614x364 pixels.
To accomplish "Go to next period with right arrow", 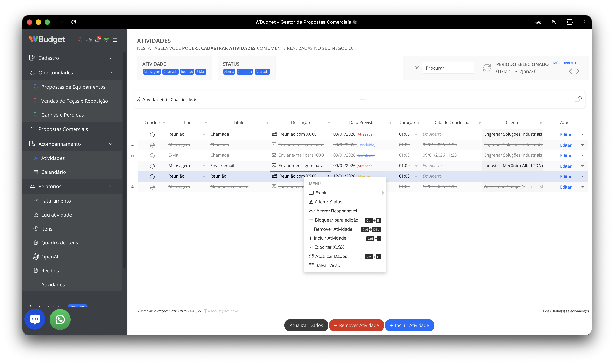I will pos(578,71).
